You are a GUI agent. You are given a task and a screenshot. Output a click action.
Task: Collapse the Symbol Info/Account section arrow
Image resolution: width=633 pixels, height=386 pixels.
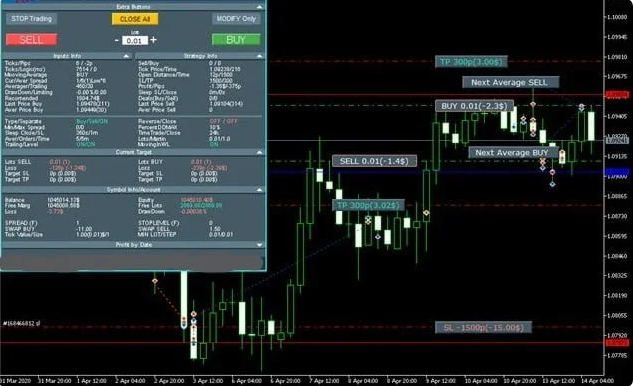[259, 189]
